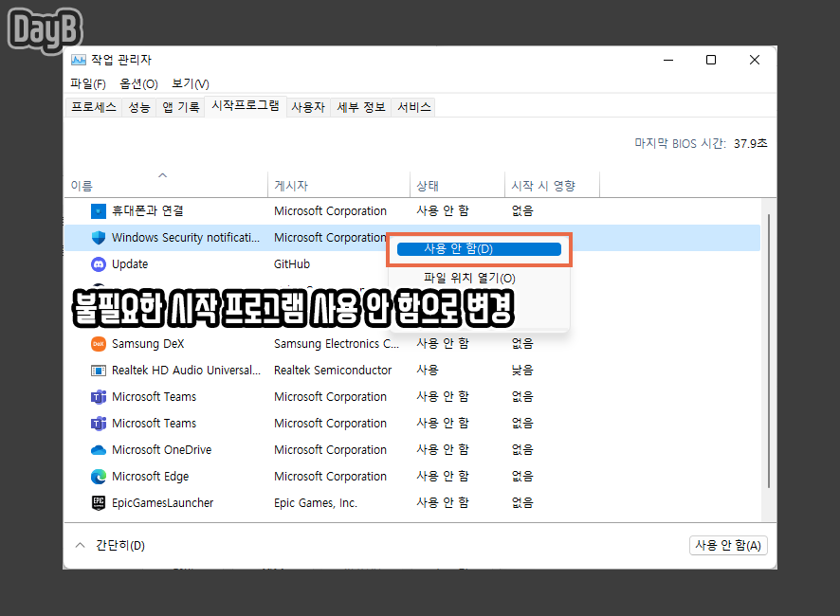
Task: Click the 사용 status of Realtek row
Action: point(428,371)
